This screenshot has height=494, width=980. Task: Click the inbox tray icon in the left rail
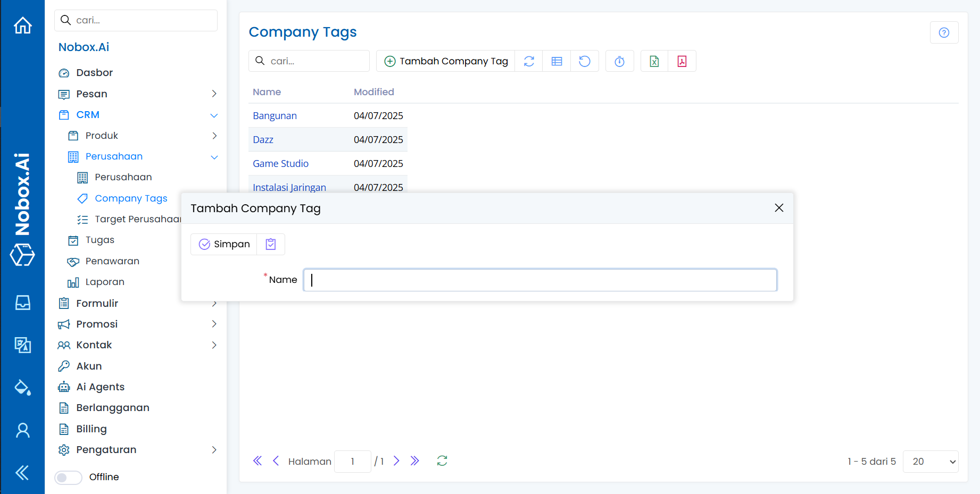pos(22,303)
